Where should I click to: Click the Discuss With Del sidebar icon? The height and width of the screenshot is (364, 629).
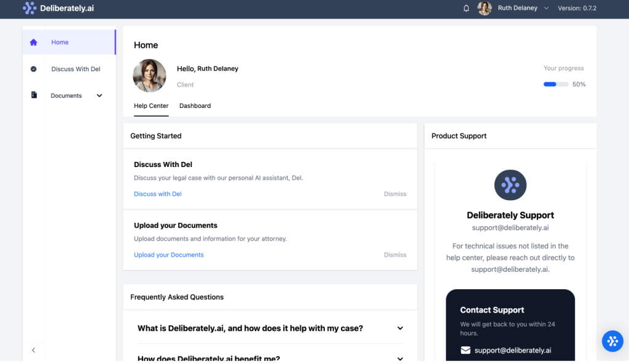(x=34, y=69)
